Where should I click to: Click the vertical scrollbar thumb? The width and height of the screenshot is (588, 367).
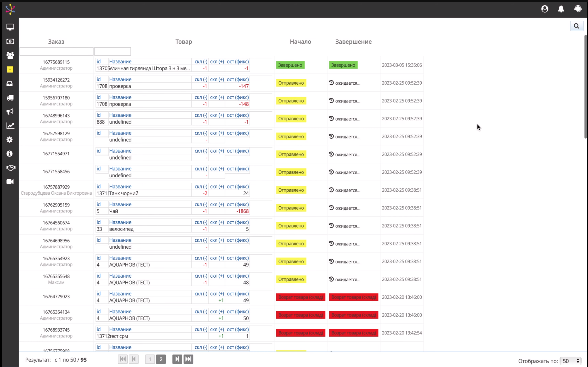click(x=585, y=86)
